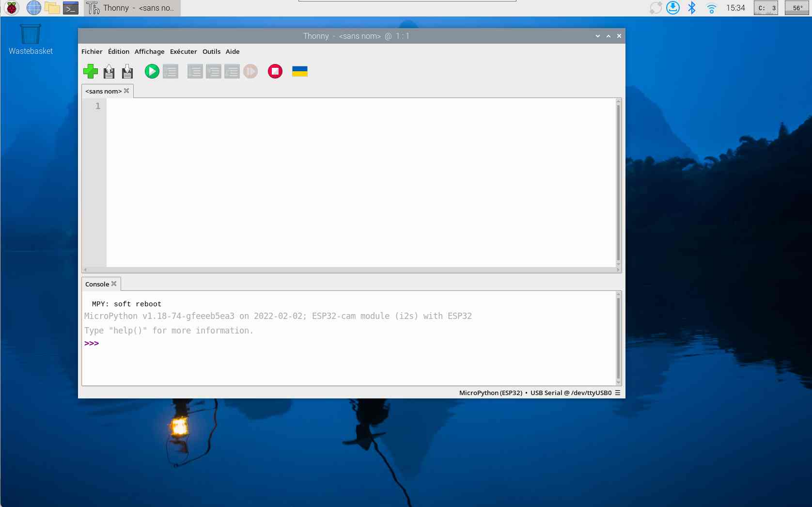Viewport: 812px width, 507px height.
Task: Debug the current script
Action: click(x=171, y=71)
